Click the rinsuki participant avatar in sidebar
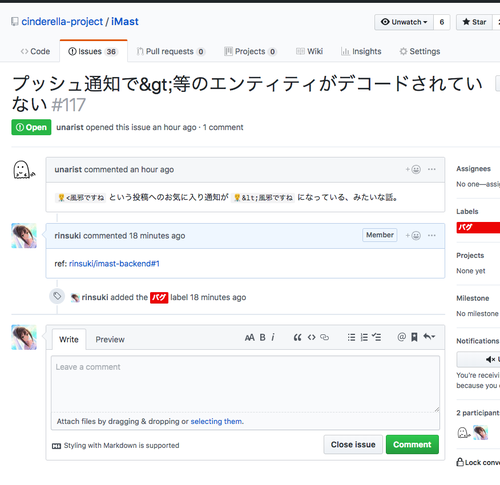 pos(480,432)
